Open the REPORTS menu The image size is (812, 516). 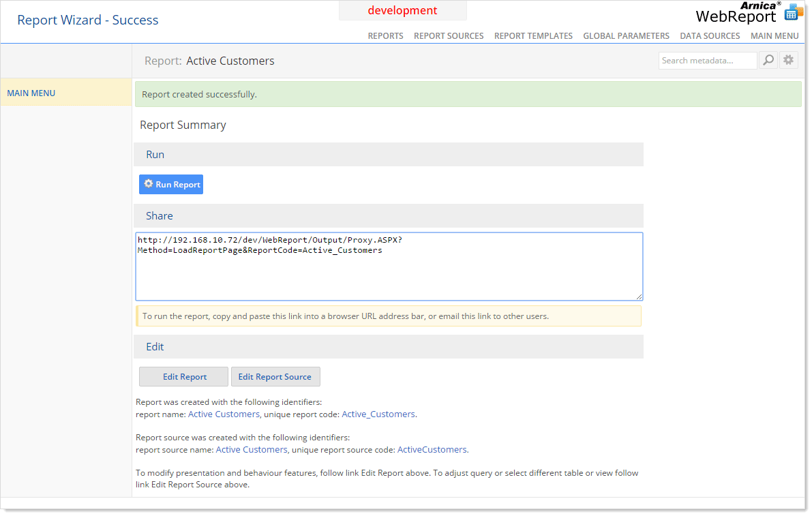point(385,35)
